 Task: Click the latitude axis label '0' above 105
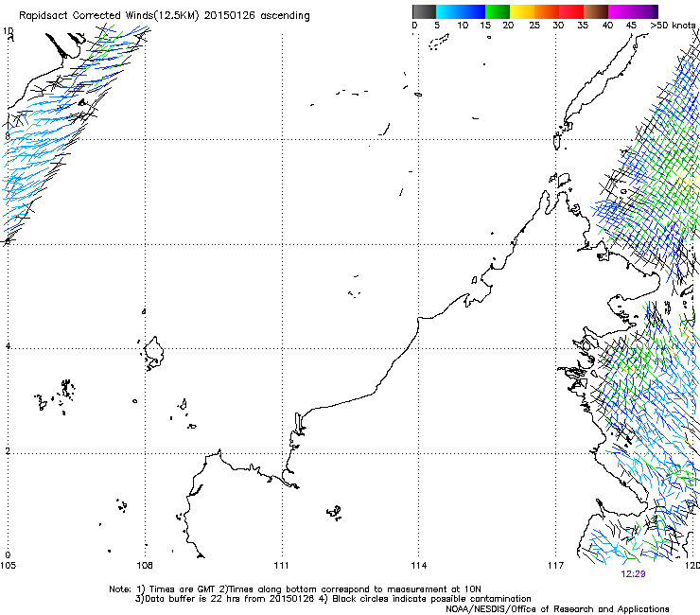[x=8, y=555]
